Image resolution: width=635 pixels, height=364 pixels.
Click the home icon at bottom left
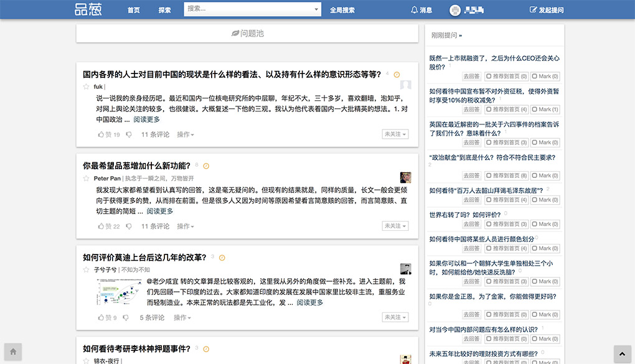(13, 352)
